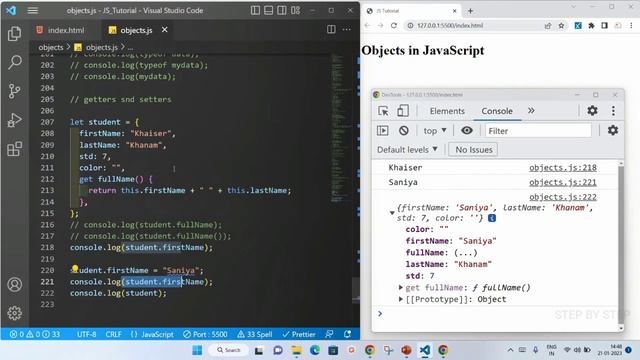Switch to the DevTools Console tab
Screen dimensions: 640x360
(497, 111)
